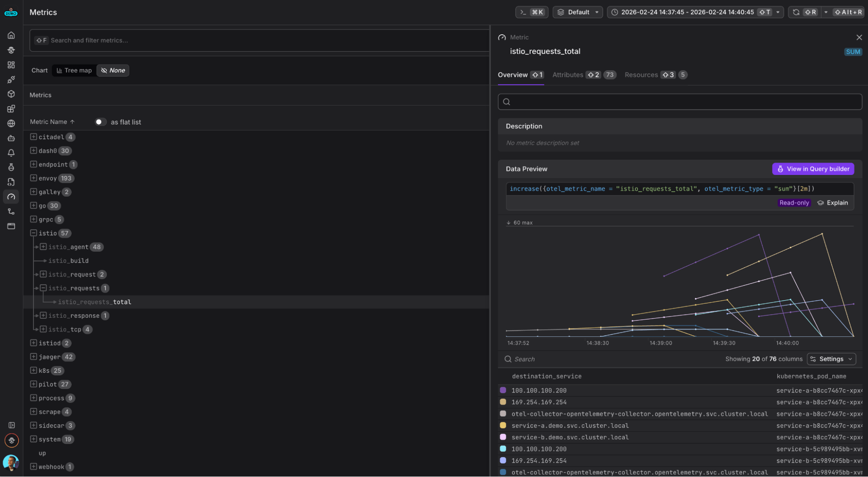The image size is (868, 477).
Task: Switch to the Overview tab
Action: (x=520, y=75)
